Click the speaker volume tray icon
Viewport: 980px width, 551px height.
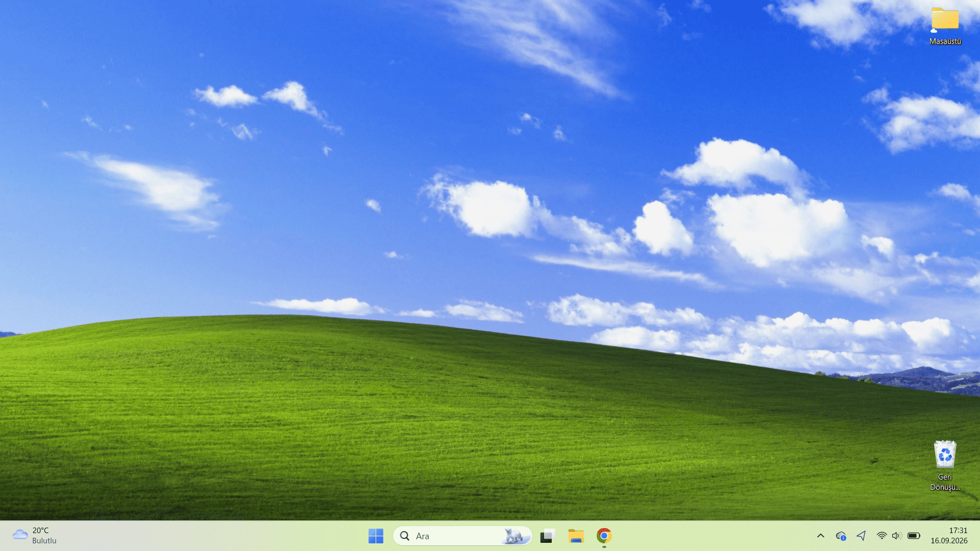point(897,536)
